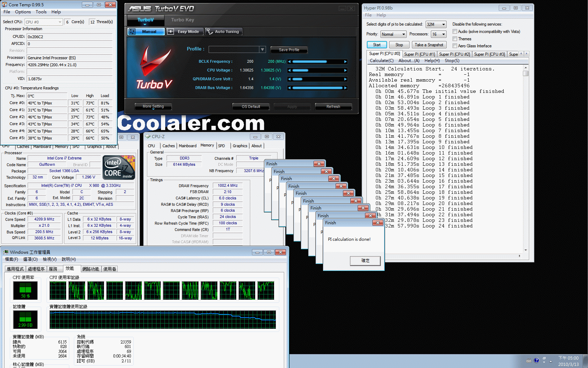This screenshot has height=368, width=588.
Task: Click the blue help icon in the tray
Action: [x=537, y=360]
